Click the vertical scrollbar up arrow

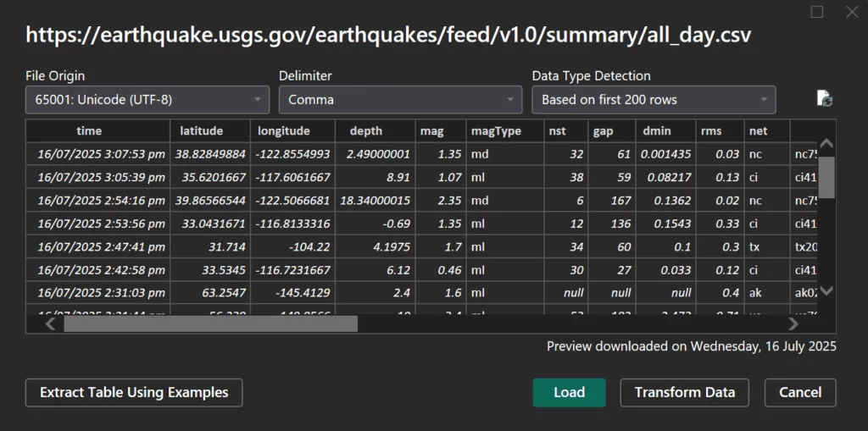pyautogui.click(x=826, y=143)
